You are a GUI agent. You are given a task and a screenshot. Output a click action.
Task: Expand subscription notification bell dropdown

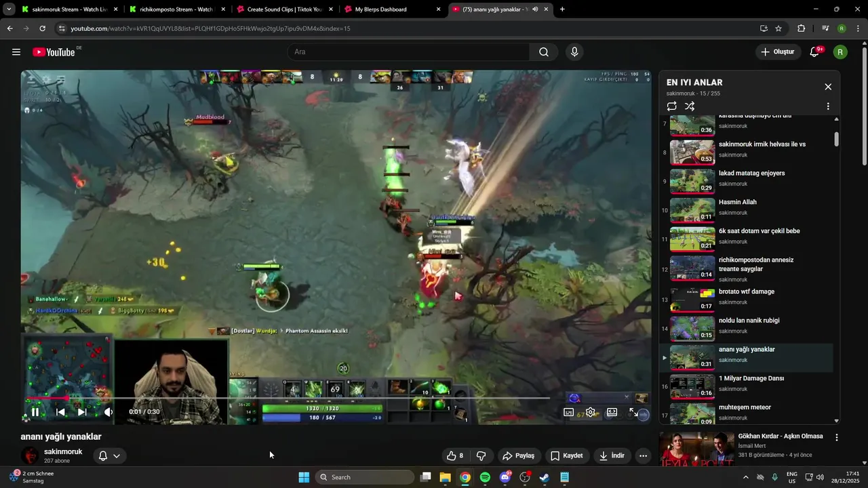point(109,455)
